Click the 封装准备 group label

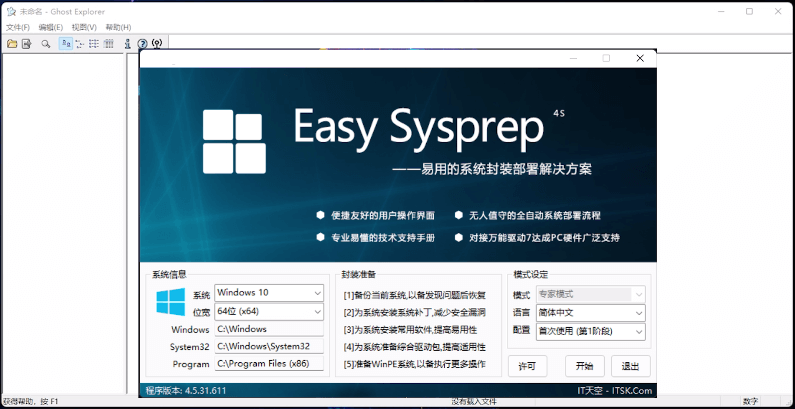358,275
